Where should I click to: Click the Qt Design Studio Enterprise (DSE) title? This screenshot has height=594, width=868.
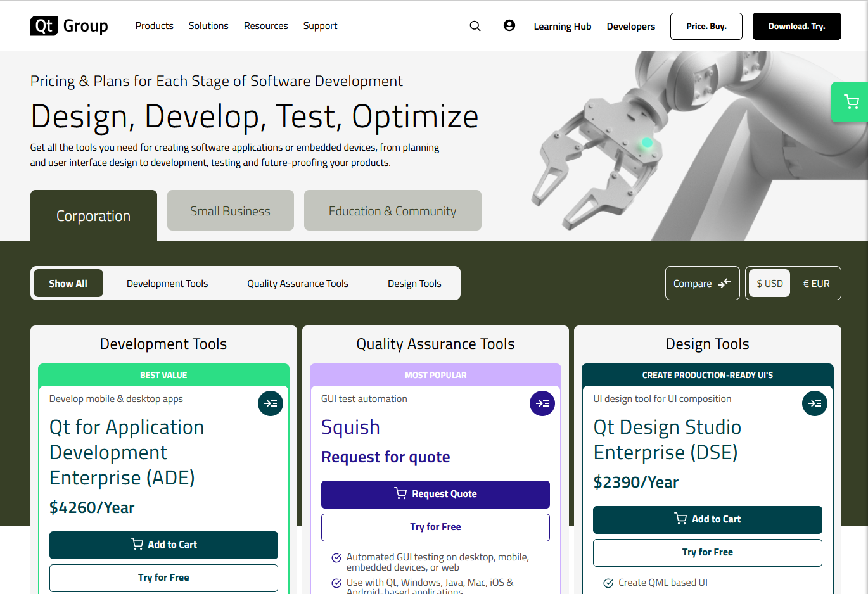click(x=667, y=439)
